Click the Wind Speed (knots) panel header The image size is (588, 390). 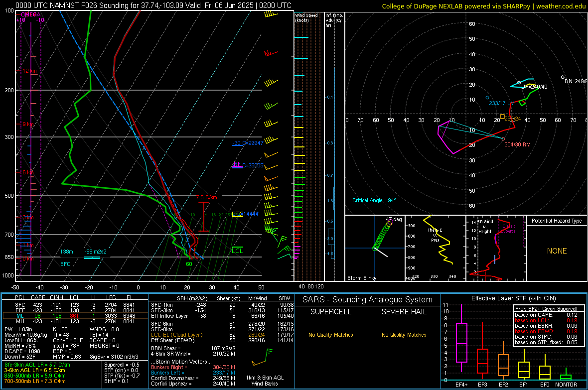306,17
